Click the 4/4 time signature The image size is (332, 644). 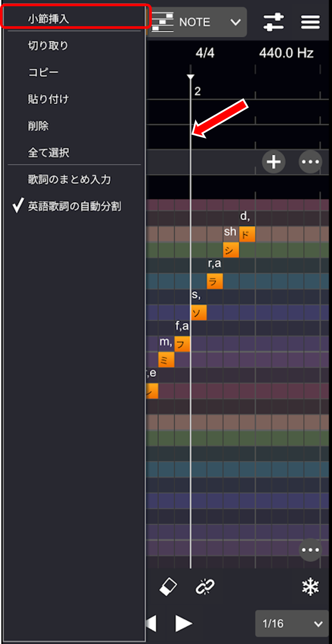click(205, 53)
